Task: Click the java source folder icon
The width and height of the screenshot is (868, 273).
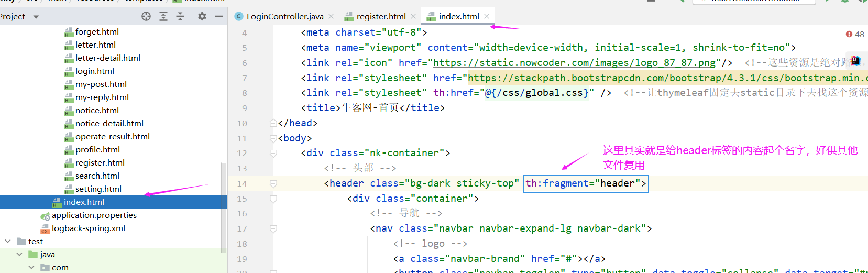Action: point(33,254)
